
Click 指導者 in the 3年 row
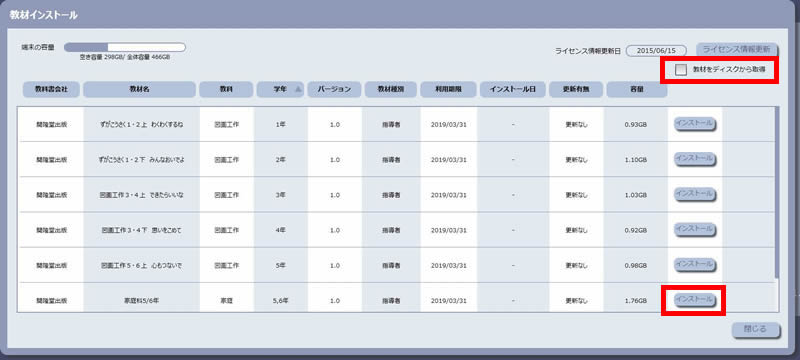(x=391, y=195)
